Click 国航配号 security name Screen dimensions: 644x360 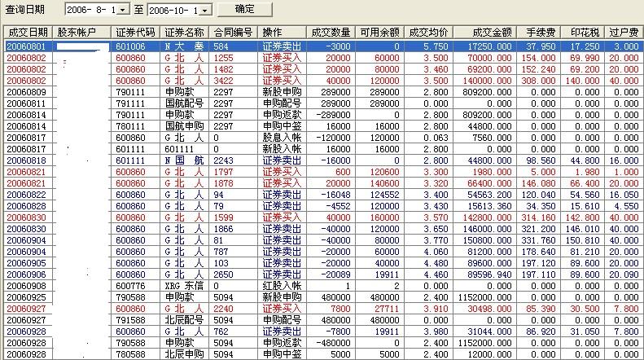(185, 103)
